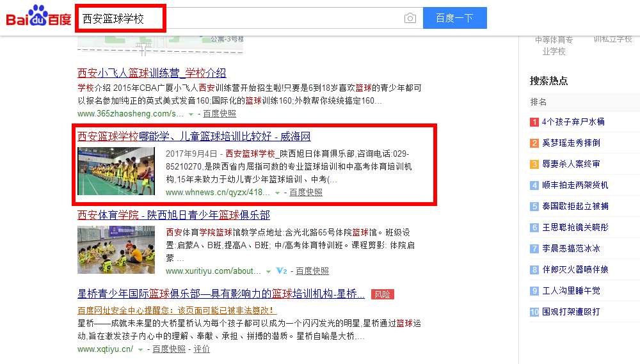
Task: Expand dropdown arrow next to whnews.cn URL
Action: tap(277, 193)
